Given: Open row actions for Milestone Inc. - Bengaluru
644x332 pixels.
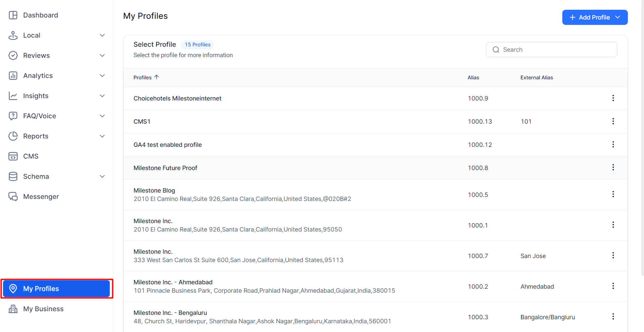Looking at the screenshot, I should tap(613, 317).
